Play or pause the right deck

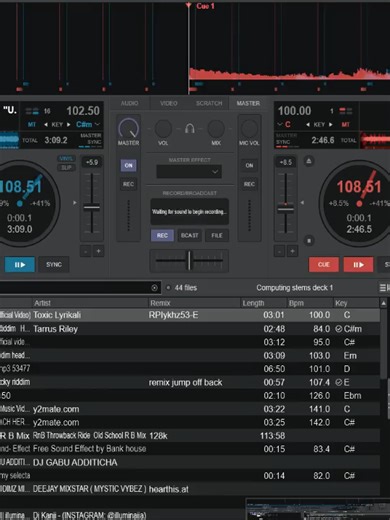click(x=358, y=264)
